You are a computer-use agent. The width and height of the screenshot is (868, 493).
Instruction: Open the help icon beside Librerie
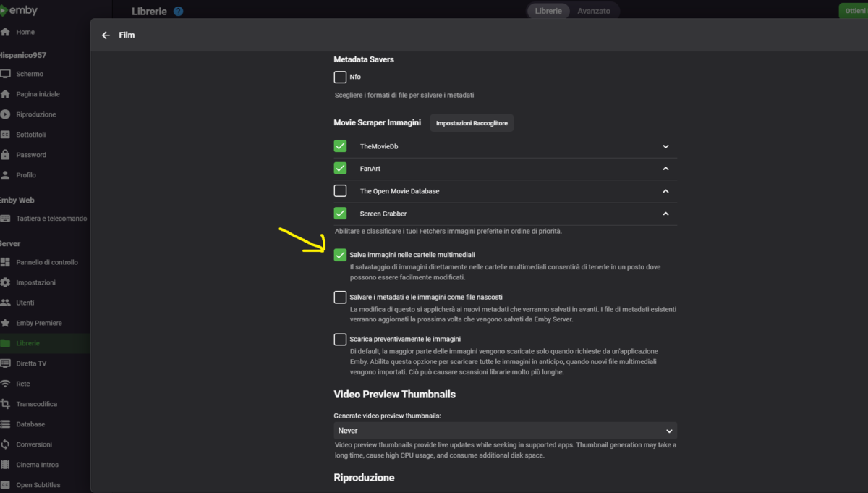(x=179, y=12)
